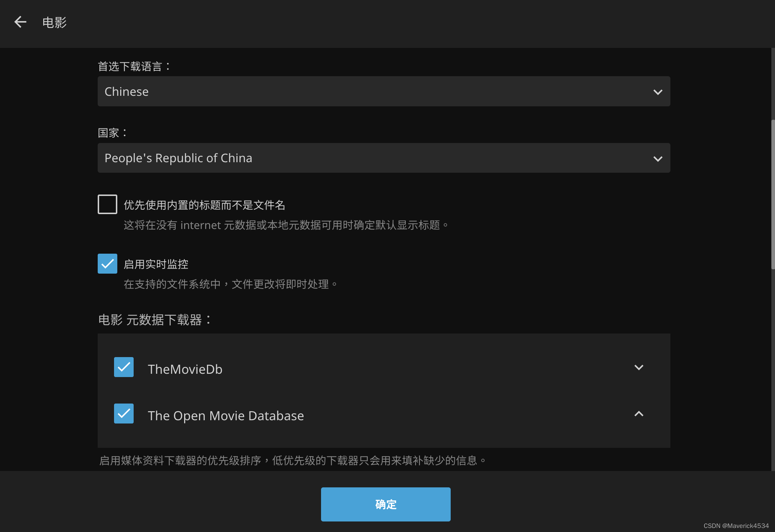The image size is (775, 532).
Task: Click the language dropdown chevron icon
Action: [658, 92]
